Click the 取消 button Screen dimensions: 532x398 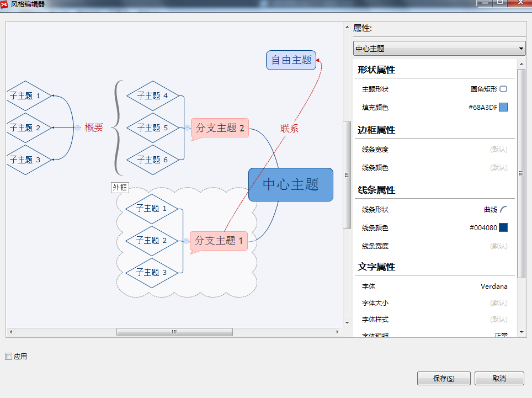499,378
